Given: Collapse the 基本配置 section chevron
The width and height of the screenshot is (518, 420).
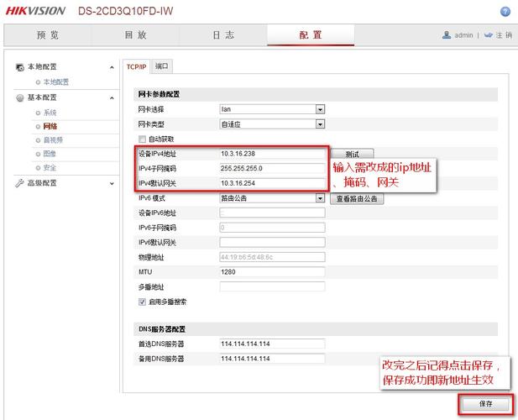Looking at the screenshot, I should pyautogui.click(x=112, y=98).
